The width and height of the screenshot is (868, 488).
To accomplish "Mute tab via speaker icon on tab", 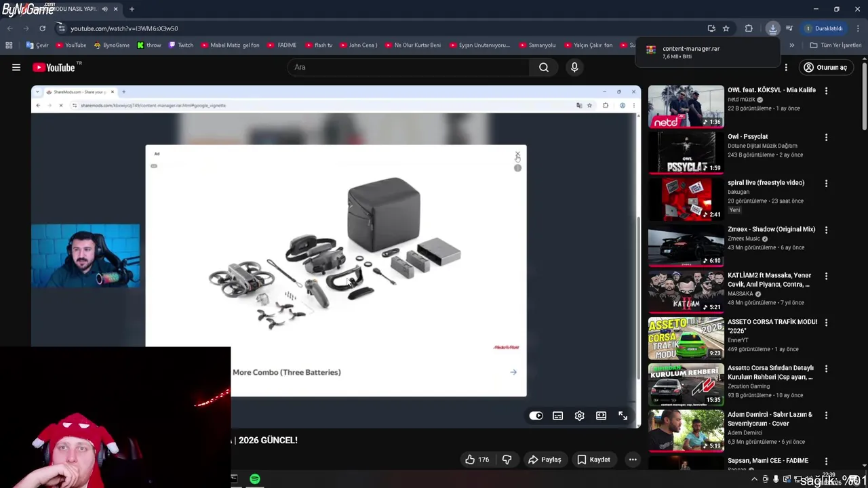I will tap(104, 9).
